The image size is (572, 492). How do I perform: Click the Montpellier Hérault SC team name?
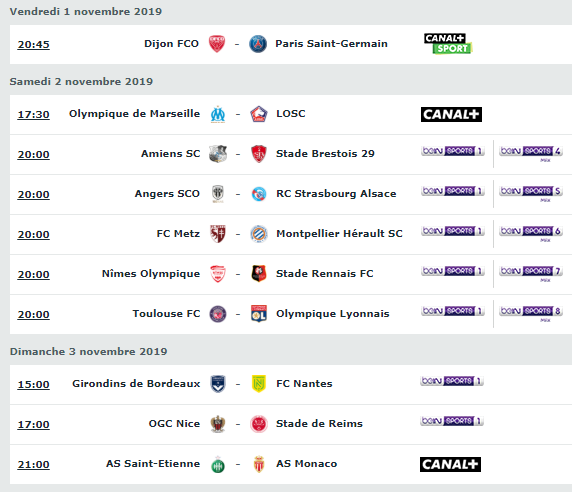pos(339,233)
